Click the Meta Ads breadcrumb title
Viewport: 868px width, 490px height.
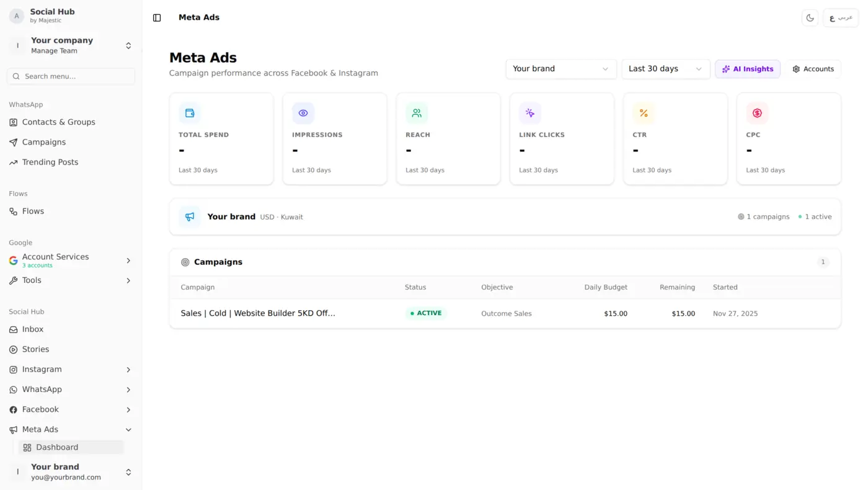tap(199, 17)
